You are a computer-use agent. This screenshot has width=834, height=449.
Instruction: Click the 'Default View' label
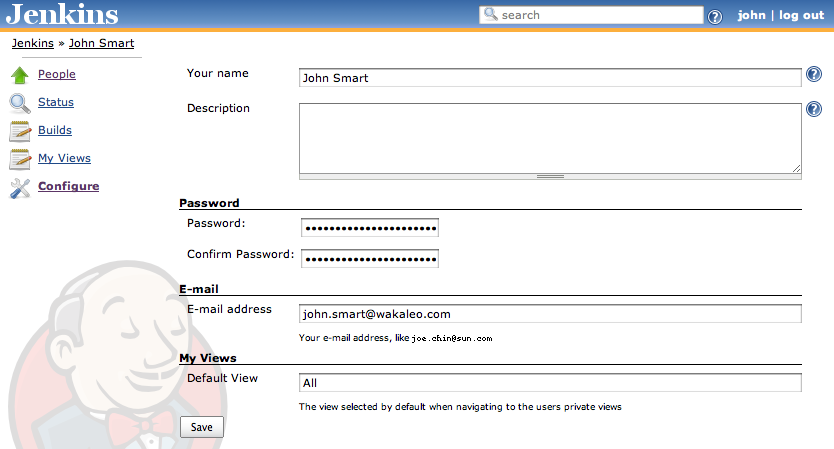(x=222, y=378)
